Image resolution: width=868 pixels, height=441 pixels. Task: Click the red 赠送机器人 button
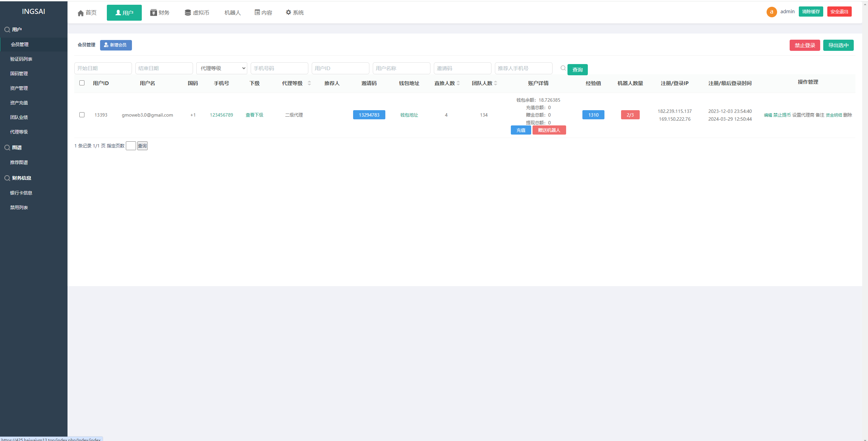pos(549,130)
